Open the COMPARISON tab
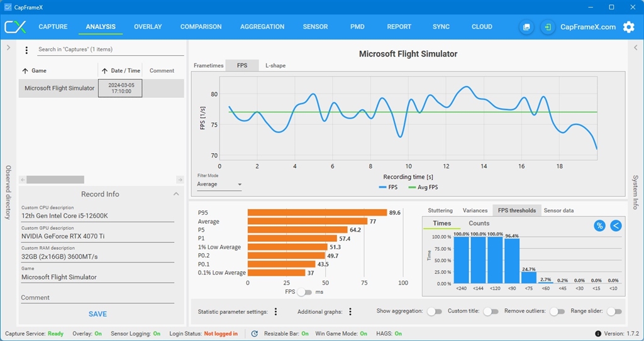This screenshot has height=341, width=644. (201, 26)
